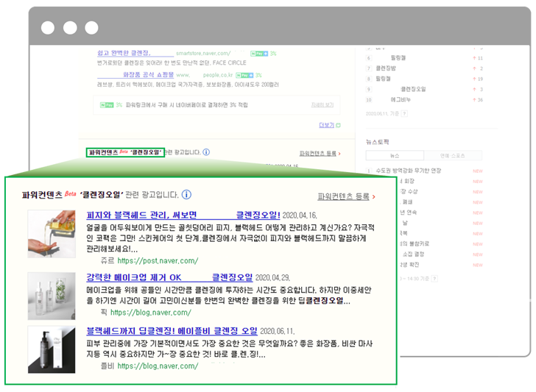Image resolution: width=536 pixels, height=392 pixels.
Task: Open the clear bottles product thumbnail
Action: click(52, 296)
